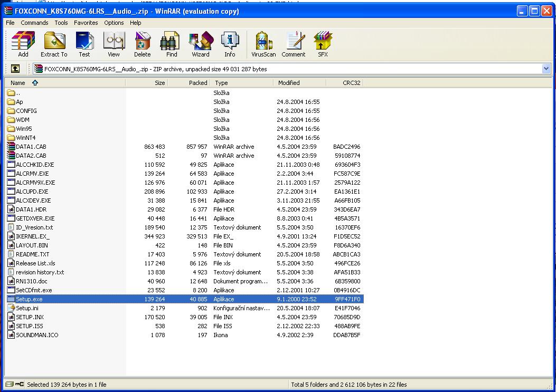Viewport: 556px width, 392px height.
Task: Sort files by Size column
Action: (x=159, y=83)
